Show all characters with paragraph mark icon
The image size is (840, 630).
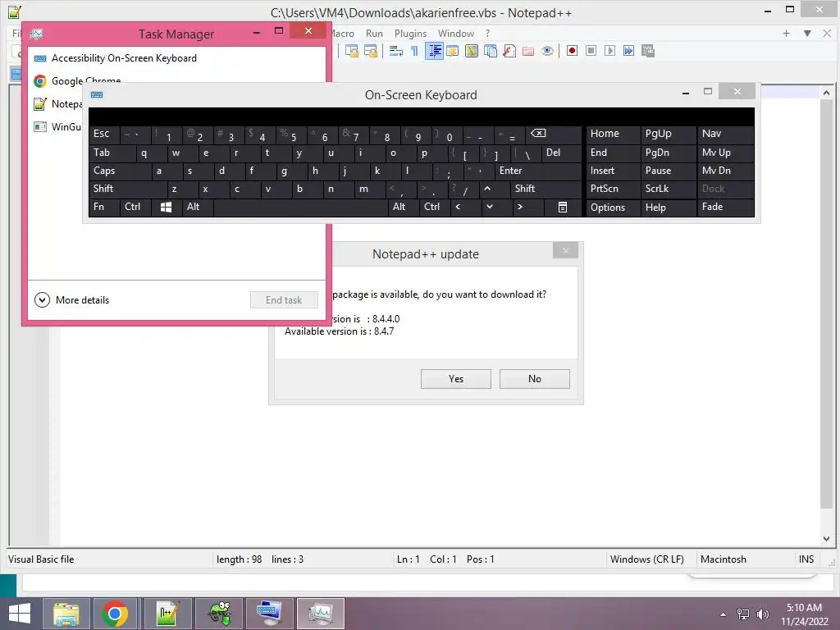(x=414, y=51)
